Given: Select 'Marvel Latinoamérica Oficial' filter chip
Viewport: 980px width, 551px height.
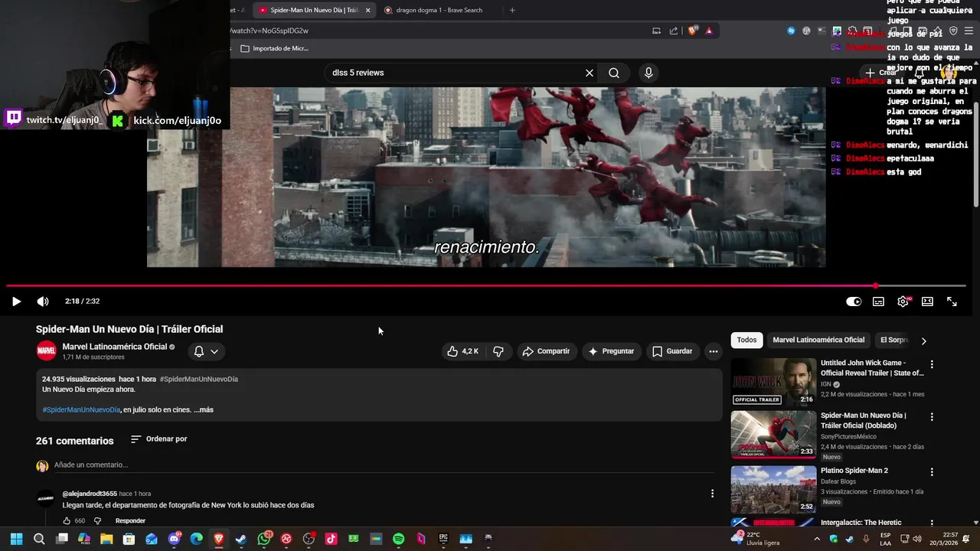Looking at the screenshot, I should pos(818,340).
